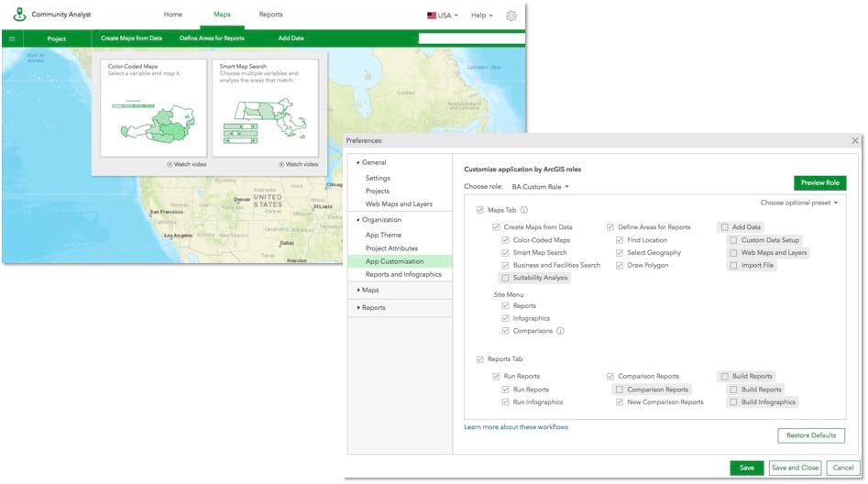Click the green Save button
The height and width of the screenshot is (484, 868).
coord(747,467)
